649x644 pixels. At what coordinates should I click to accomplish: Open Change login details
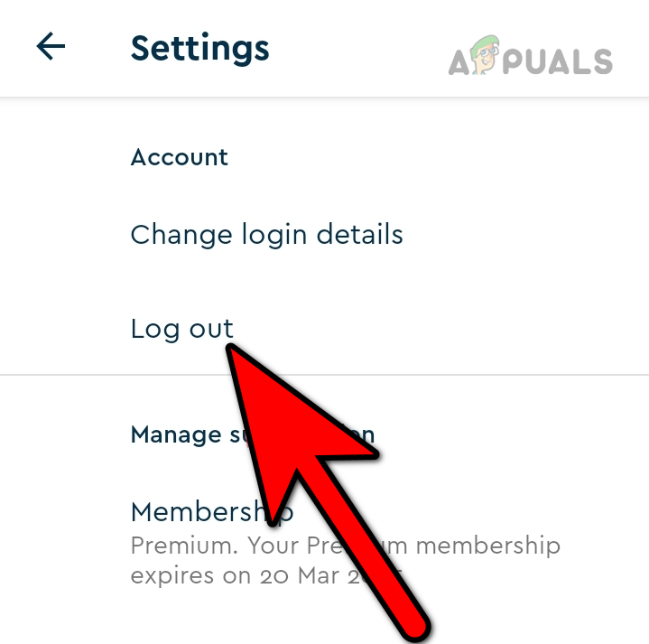[x=266, y=235]
